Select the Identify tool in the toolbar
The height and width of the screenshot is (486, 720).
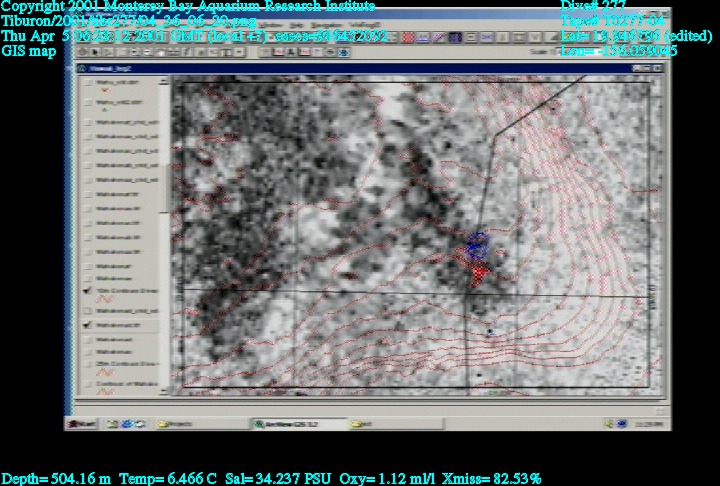[82, 52]
